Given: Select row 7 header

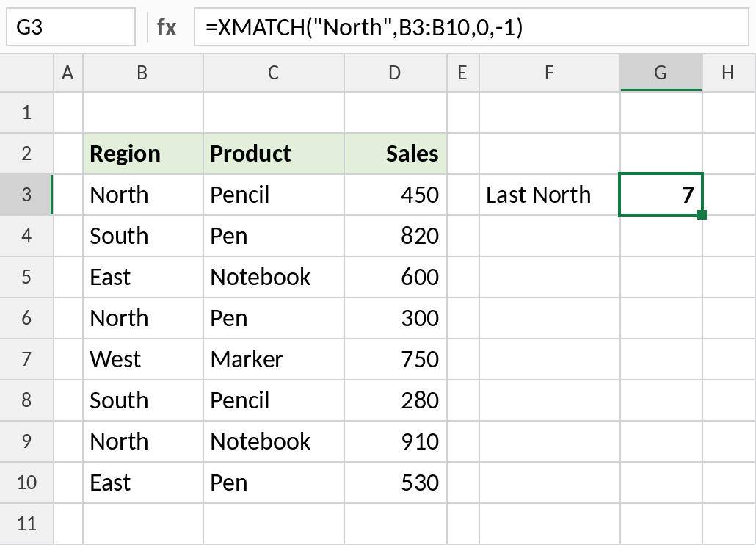Looking at the screenshot, I should pyautogui.click(x=26, y=359).
